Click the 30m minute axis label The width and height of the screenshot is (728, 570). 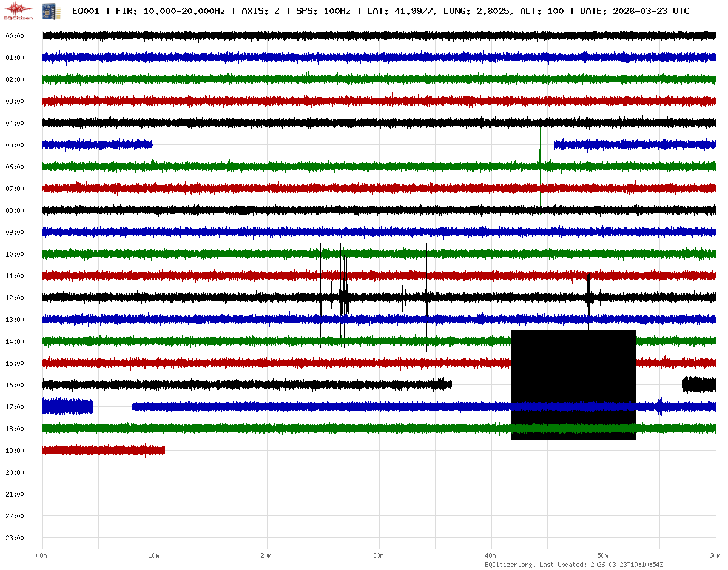[x=379, y=555]
